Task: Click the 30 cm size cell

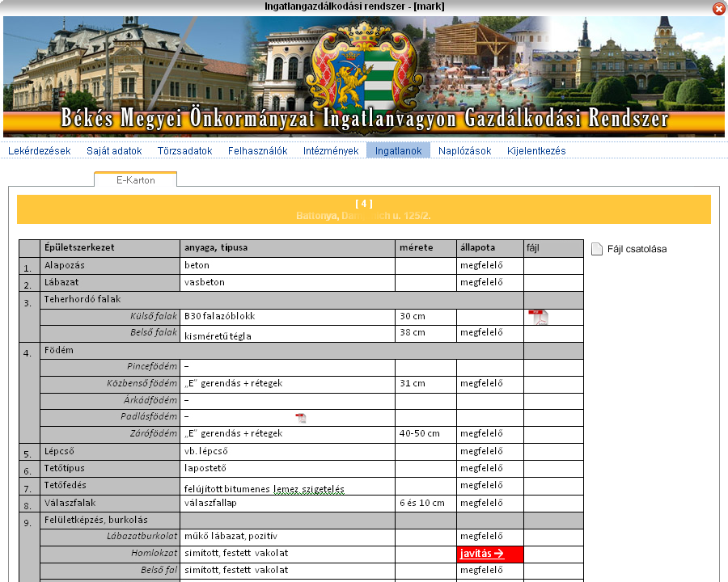Action: tap(425, 317)
